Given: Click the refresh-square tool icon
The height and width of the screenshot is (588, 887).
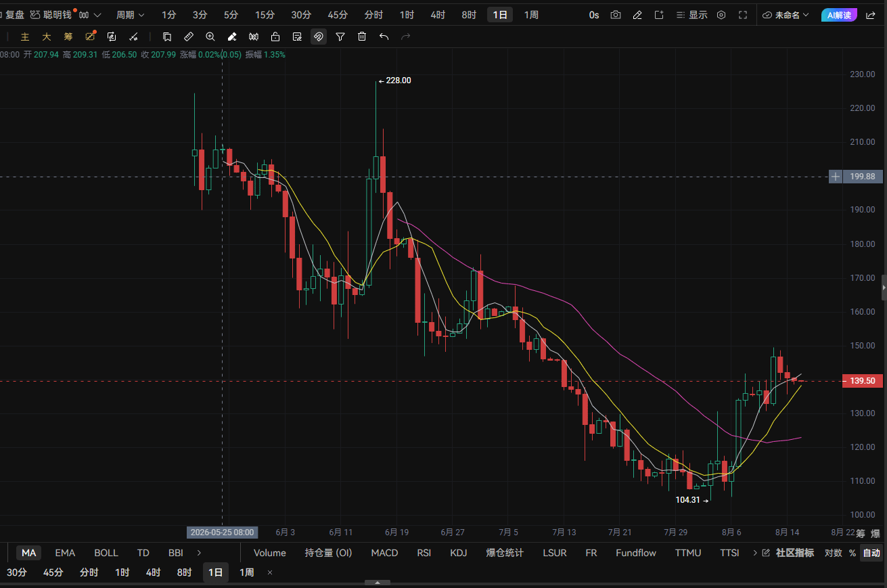Looking at the screenshot, I should pos(112,37).
